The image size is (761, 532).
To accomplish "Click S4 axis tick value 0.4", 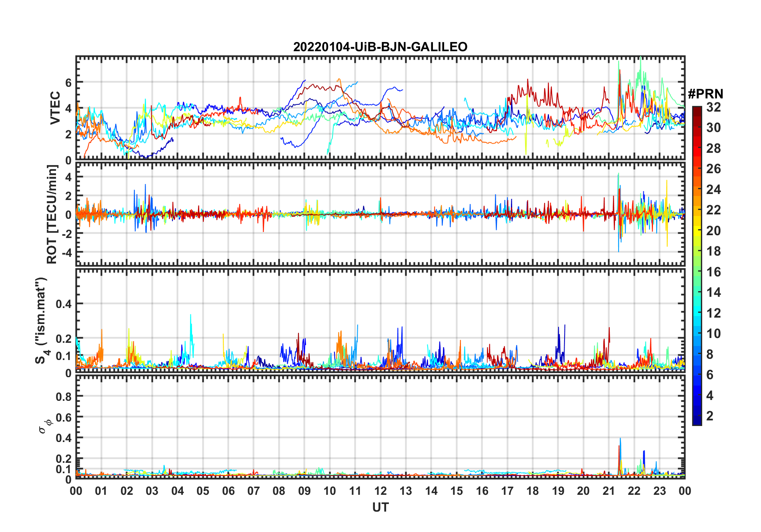I will pyautogui.click(x=64, y=304).
